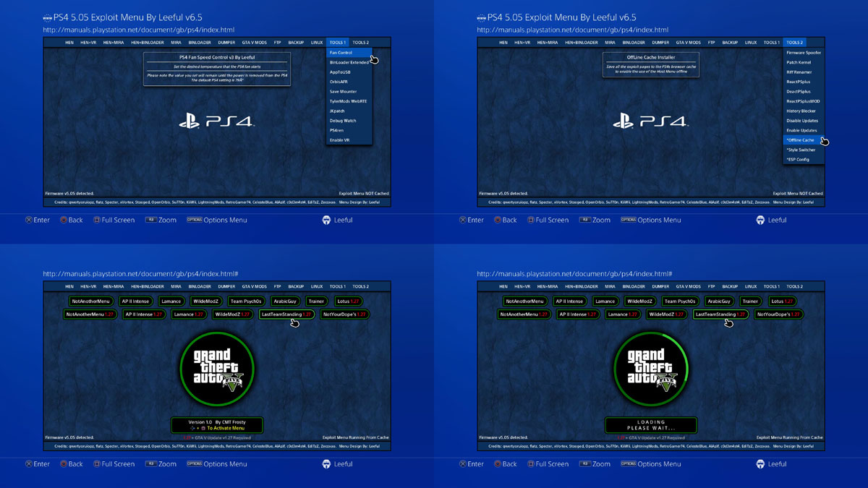Viewport: 868px width, 488px height.
Task: Click the Leeful avatar icon below the LOADING screen
Action: (760, 464)
